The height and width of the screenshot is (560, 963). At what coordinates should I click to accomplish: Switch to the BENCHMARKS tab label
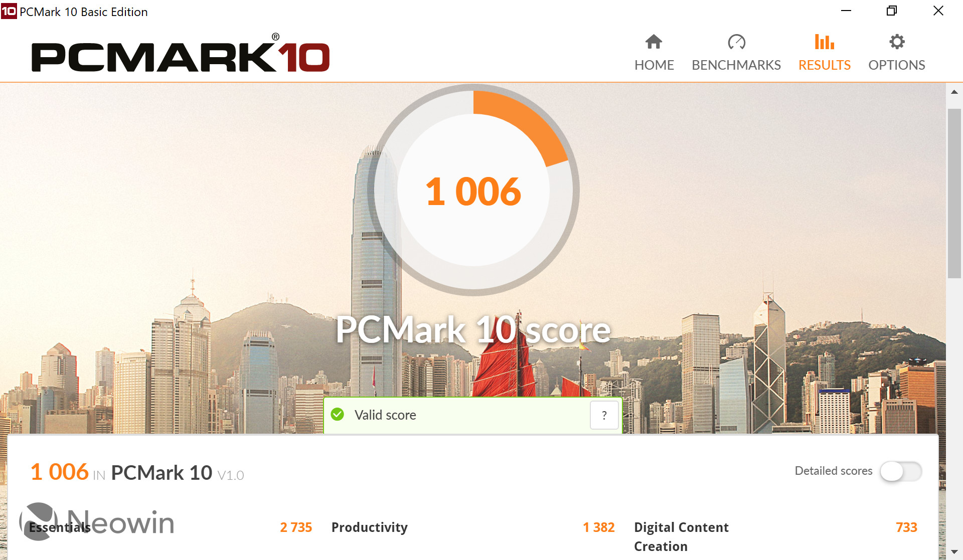click(x=736, y=65)
